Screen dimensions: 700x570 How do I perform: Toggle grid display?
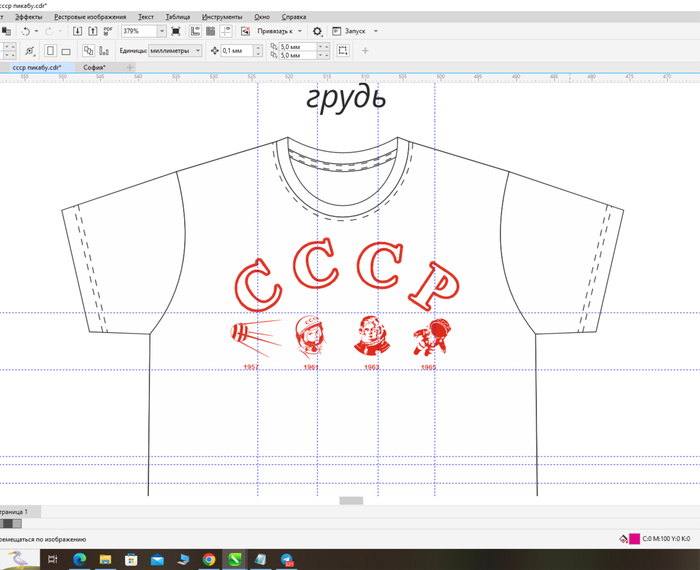pyautogui.click(x=210, y=31)
